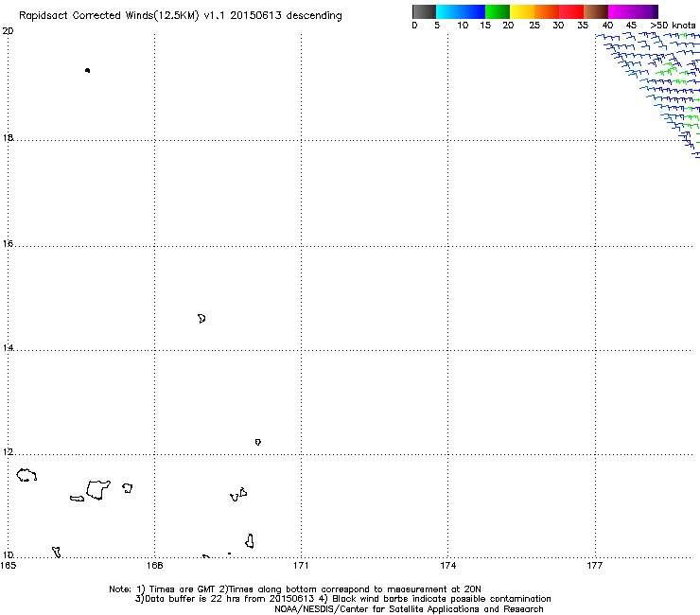Click longitude axis label 168

pyautogui.click(x=154, y=566)
